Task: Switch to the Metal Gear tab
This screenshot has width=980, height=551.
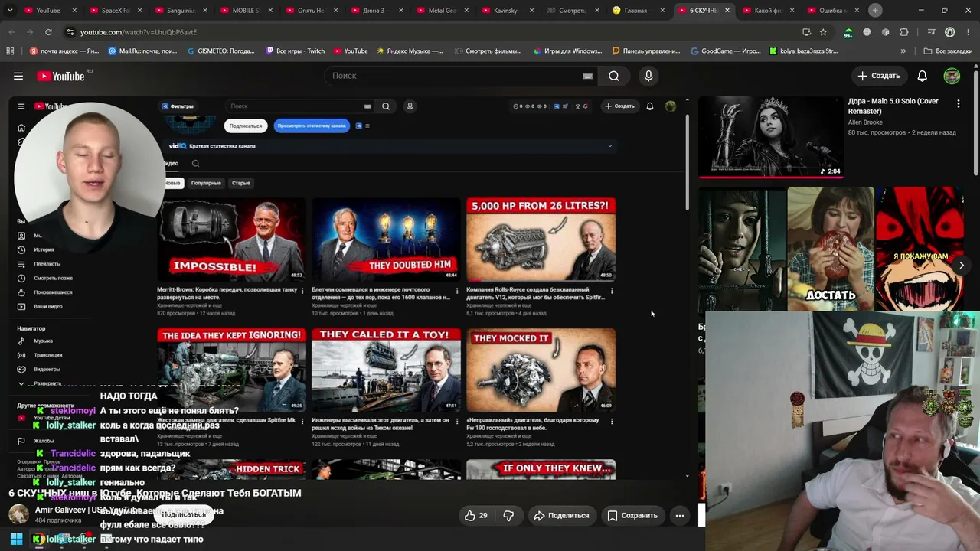Action: (x=442, y=10)
